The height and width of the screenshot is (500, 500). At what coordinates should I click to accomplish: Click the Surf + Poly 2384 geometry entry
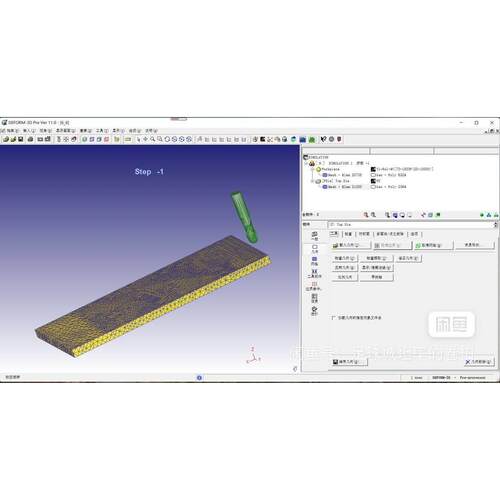389,187
